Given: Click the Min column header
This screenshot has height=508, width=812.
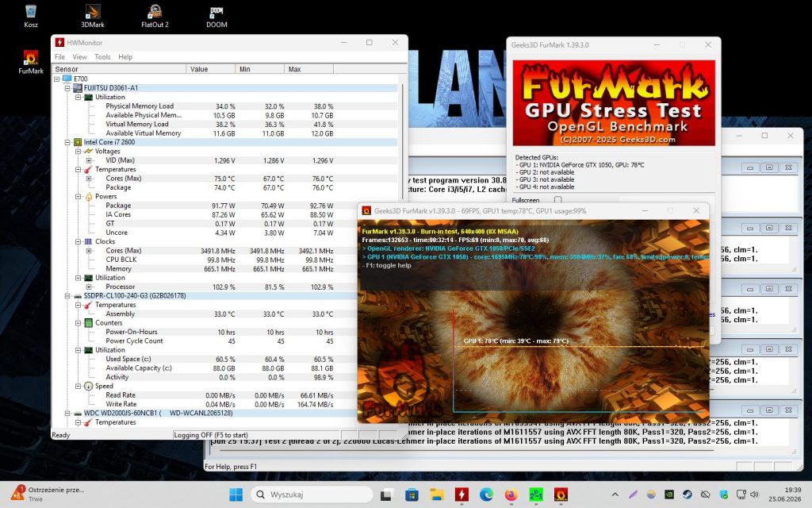Looking at the screenshot, I should click(x=260, y=69).
